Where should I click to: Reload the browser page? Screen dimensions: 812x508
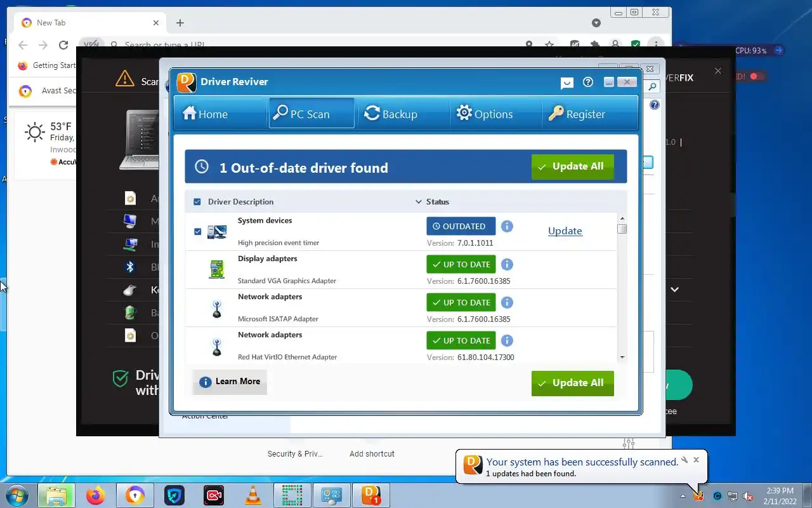pos(63,45)
